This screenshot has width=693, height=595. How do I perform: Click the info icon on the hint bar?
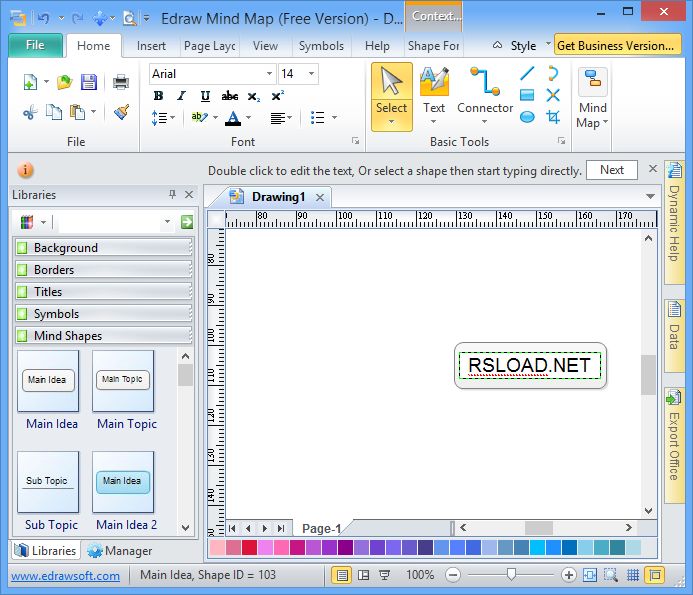click(x=26, y=170)
